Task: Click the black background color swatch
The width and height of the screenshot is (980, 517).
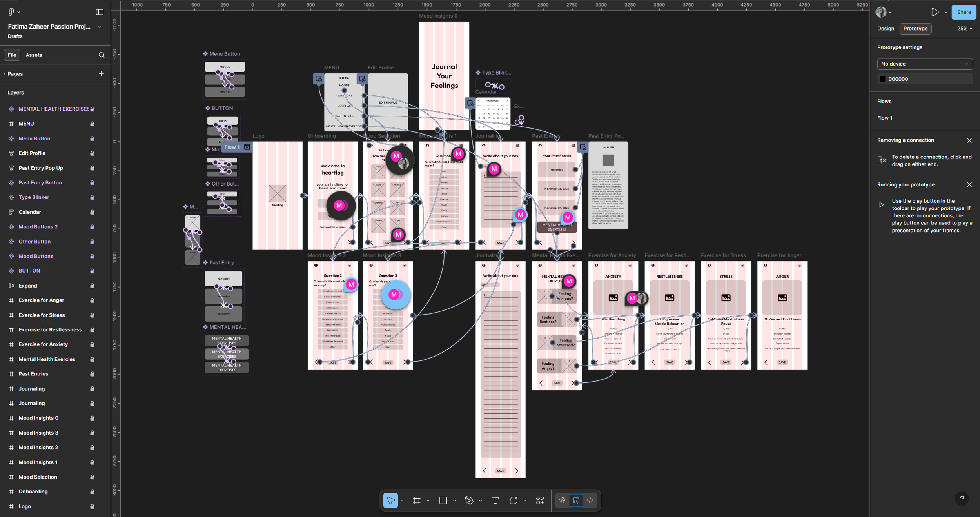Action: [x=882, y=79]
